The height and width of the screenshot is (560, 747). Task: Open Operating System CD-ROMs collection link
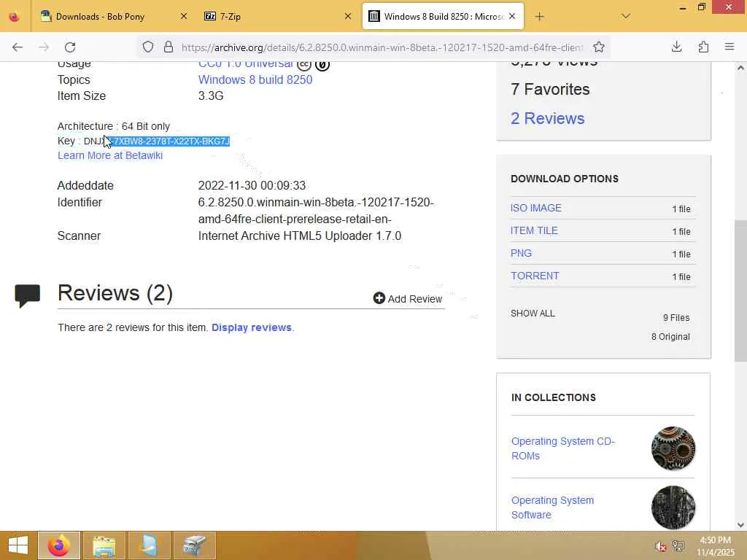coord(563,448)
